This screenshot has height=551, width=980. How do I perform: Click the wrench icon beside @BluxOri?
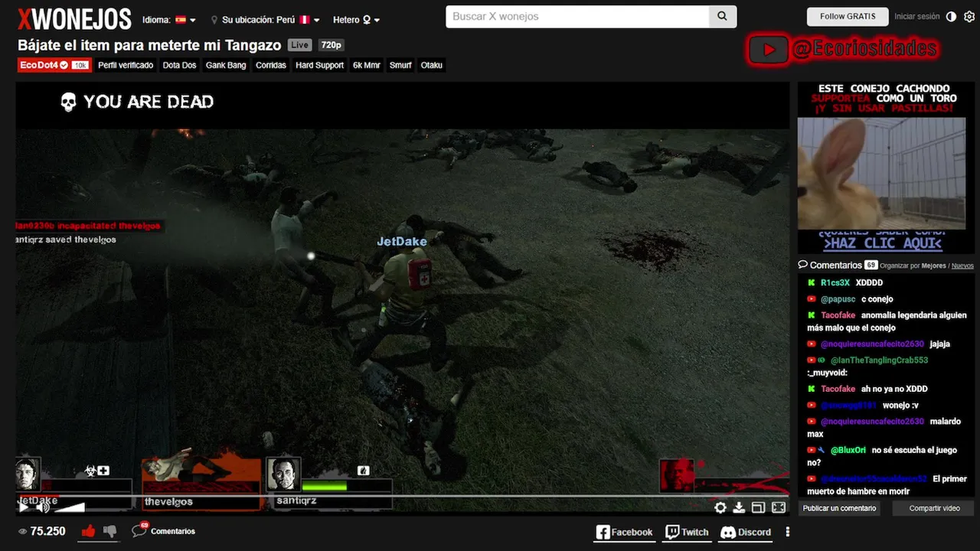822,450
